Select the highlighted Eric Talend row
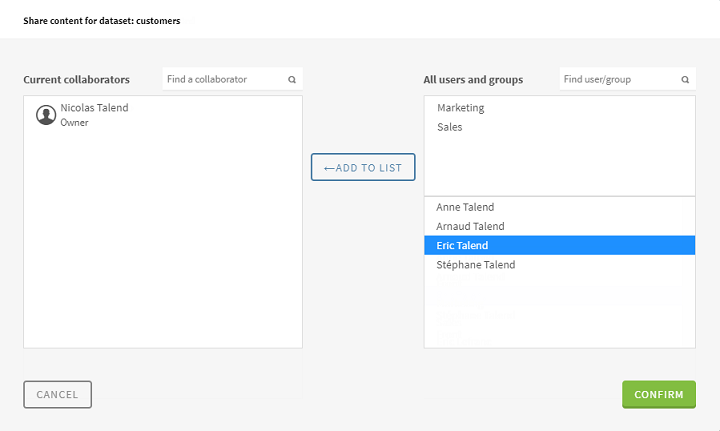Screen dimensions: 720x431 [559, 245]
